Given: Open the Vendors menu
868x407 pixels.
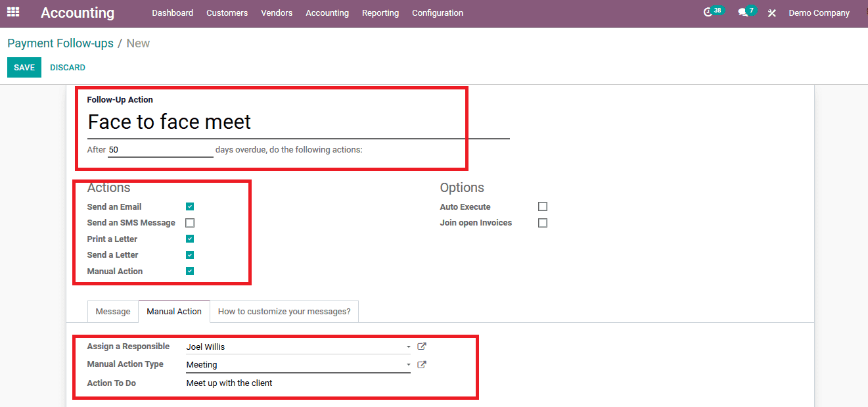Looking at the screenshot, I should pyautogui.click(x=277, y=13).
